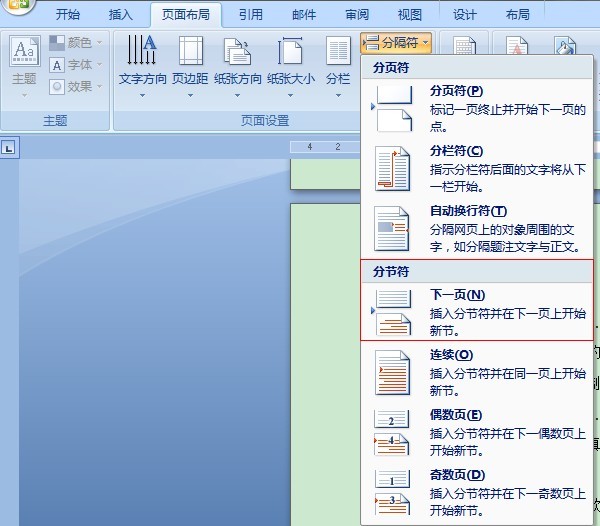Click the watermark icon in ribbon
600x526 pixels.
(517, 46)
